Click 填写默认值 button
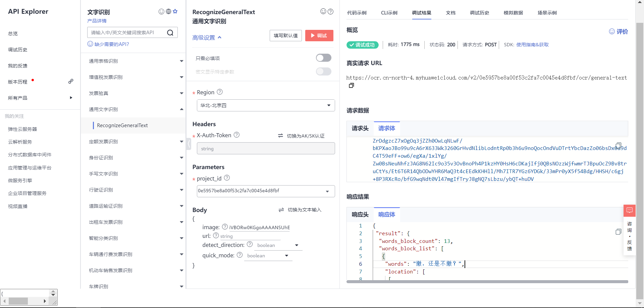Image resolution: width=644 pixels, height=308 pixels. point(285,36)
